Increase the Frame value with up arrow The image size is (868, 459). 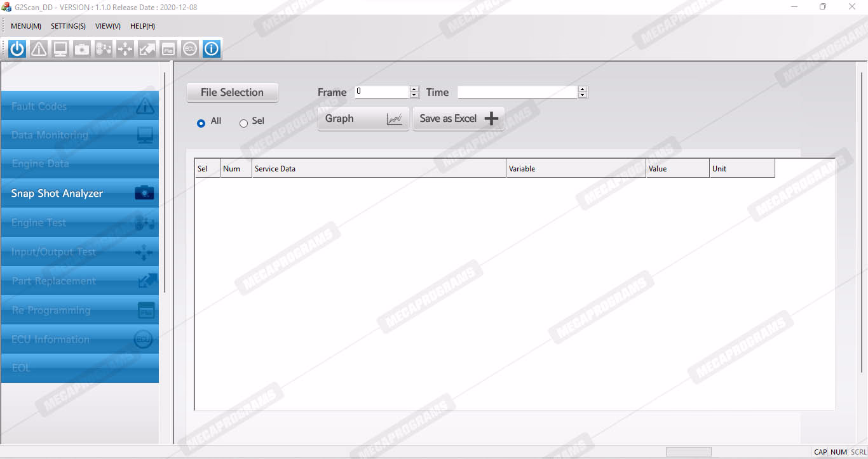tap(414, 90)
